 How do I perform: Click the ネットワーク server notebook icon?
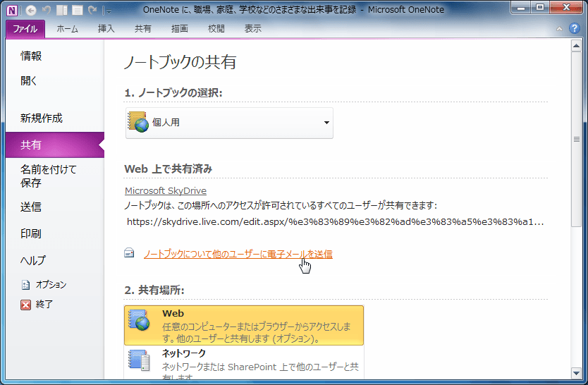click(x=139, y=360)
